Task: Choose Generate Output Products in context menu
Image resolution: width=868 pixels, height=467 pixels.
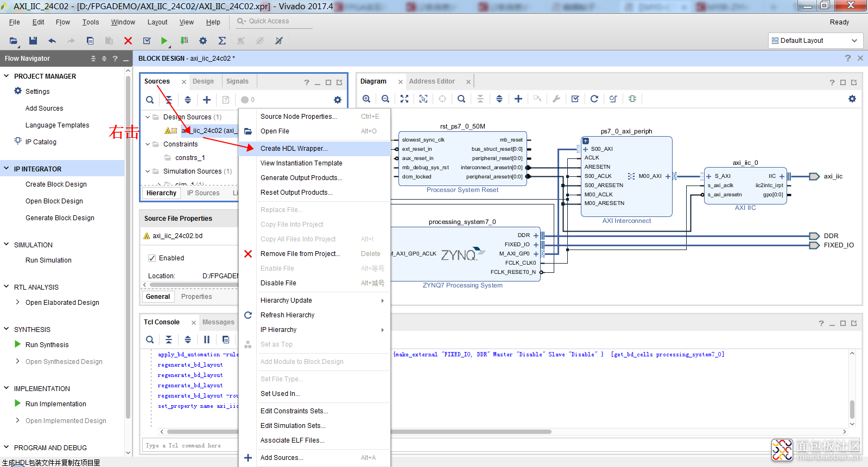Action: (314, 178)
